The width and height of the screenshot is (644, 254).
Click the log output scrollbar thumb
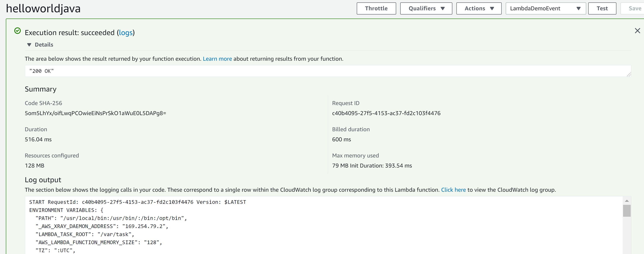tap(626, 211)
